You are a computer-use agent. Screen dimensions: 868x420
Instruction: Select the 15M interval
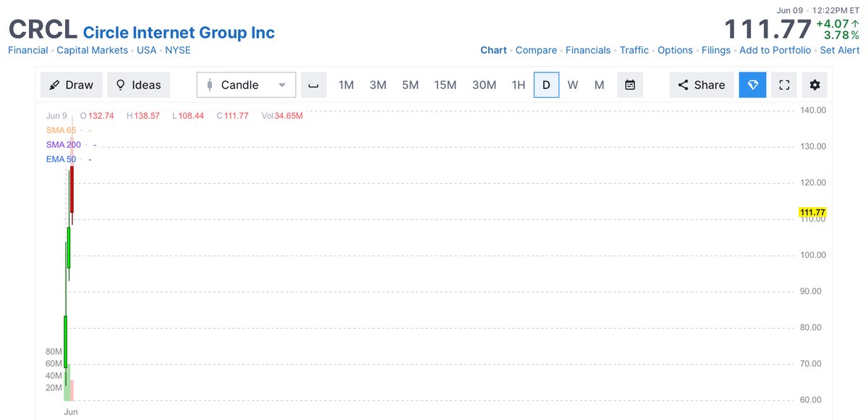pyautogui.click(x=445, y=85)
